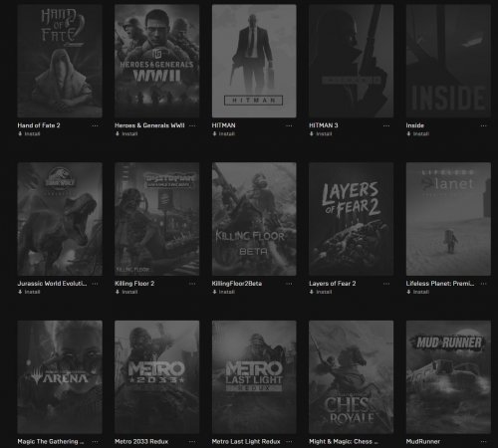
Task: Open more options for Magic The Gathering
Action: 95,442
